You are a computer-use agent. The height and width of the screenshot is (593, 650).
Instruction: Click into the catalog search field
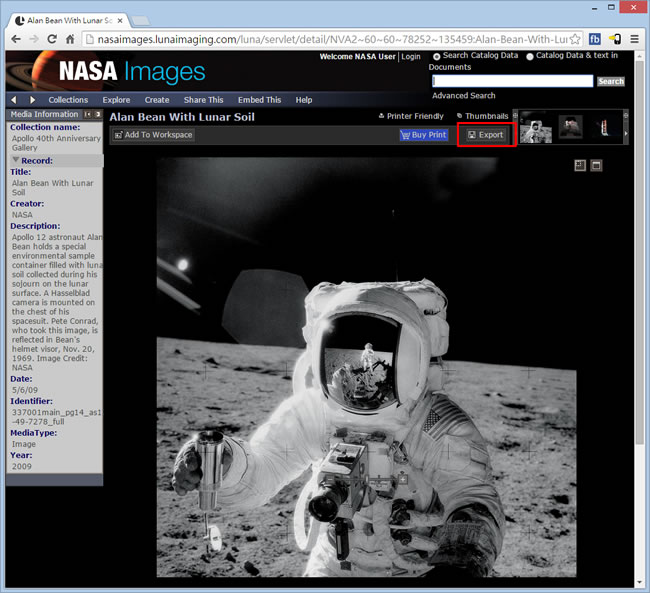pos(513,81)
